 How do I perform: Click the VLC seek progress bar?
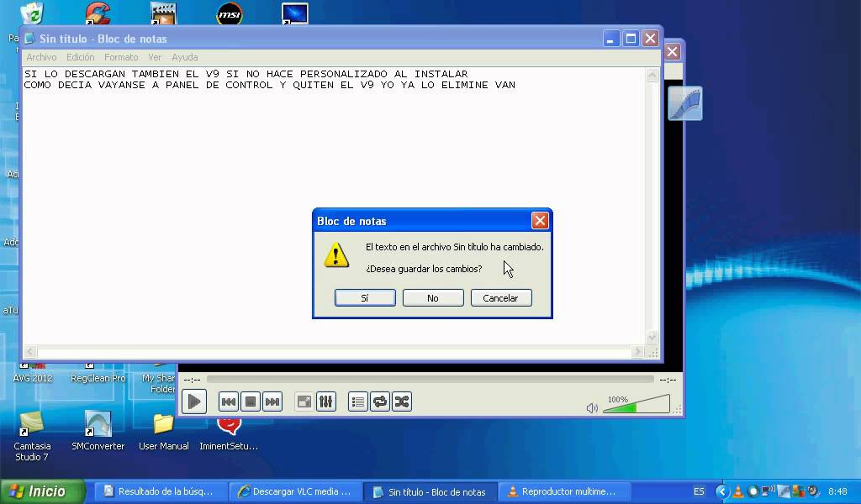click(x=430, y=379)
